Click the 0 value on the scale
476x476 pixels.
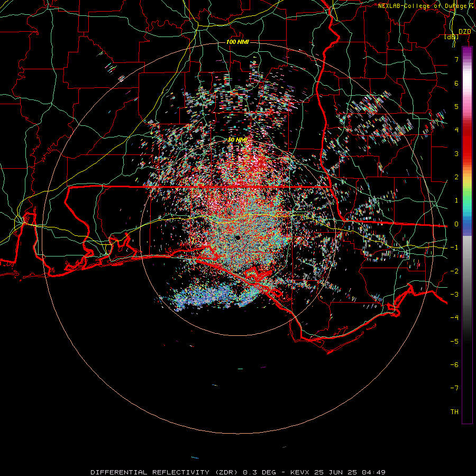point(456,224)
